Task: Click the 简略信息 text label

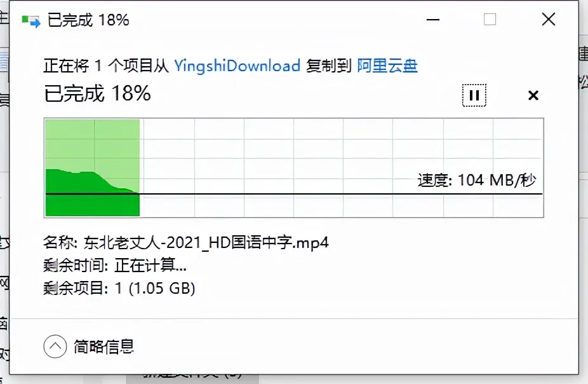Action: click(104, 346)
